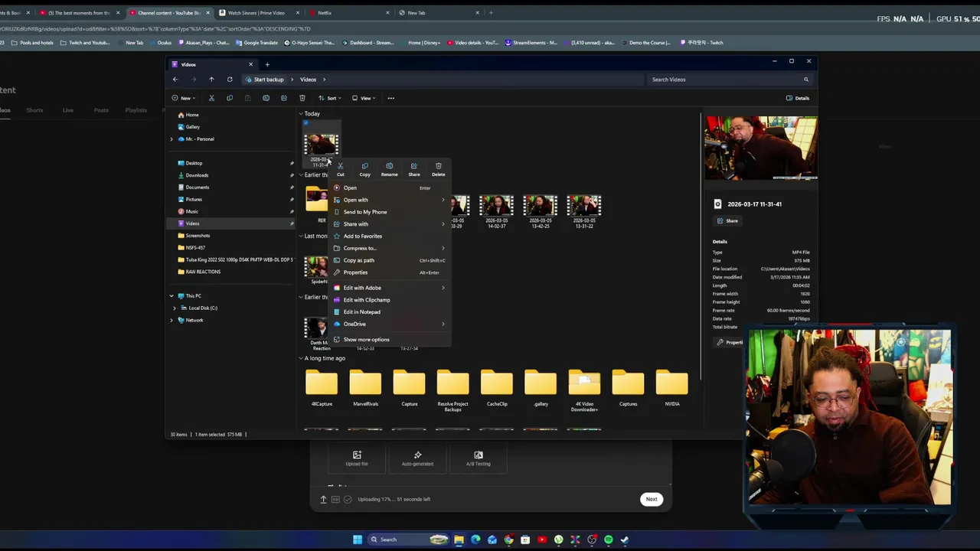Select the 2026-03-05 14-02-37 video thumbnail

tap(497, 205)
